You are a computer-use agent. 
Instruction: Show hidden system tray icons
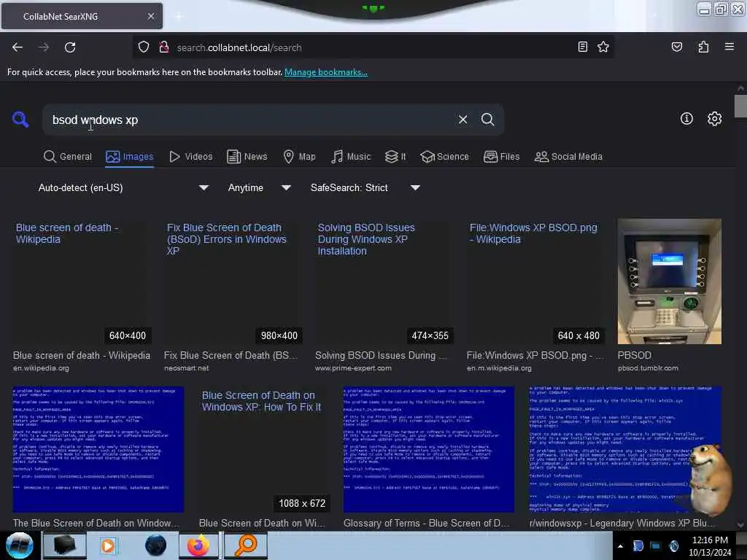point(620,546)
